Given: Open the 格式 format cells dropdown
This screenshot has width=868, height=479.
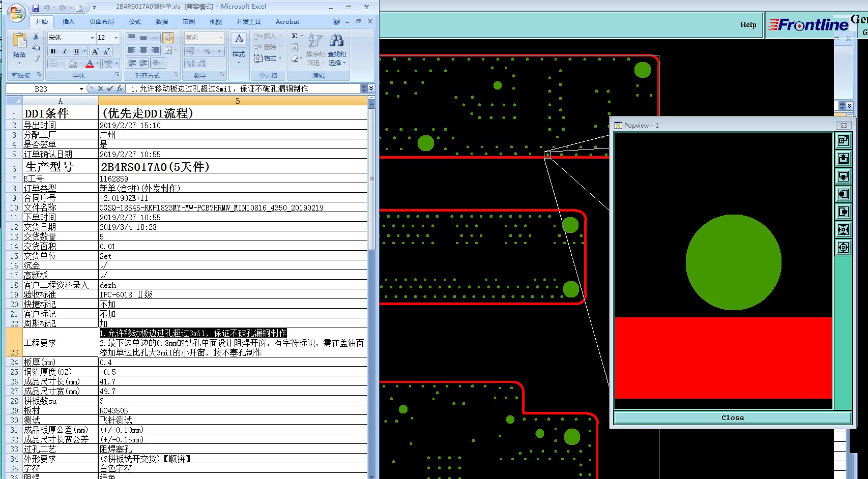Looking at the screenshot, I should (268, 58).
